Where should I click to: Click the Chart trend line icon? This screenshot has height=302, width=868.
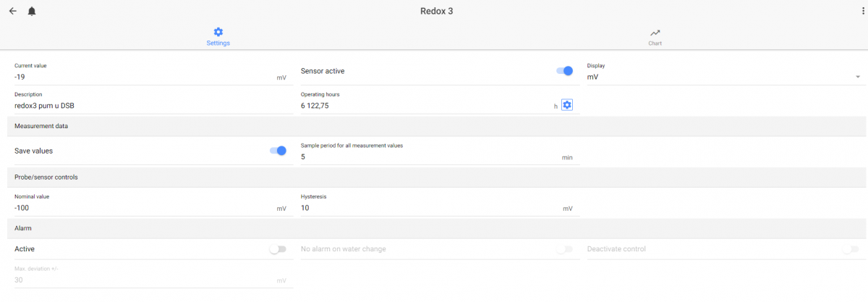click(x=655, y=33)
